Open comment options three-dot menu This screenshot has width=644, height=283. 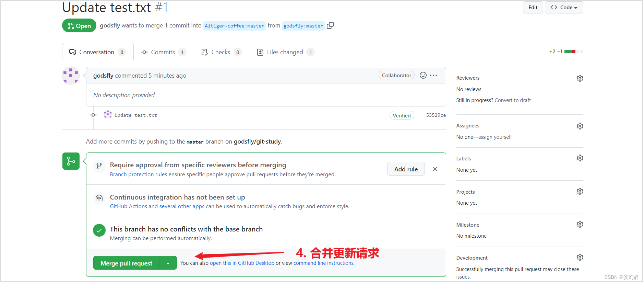click(x=433, y=75)
